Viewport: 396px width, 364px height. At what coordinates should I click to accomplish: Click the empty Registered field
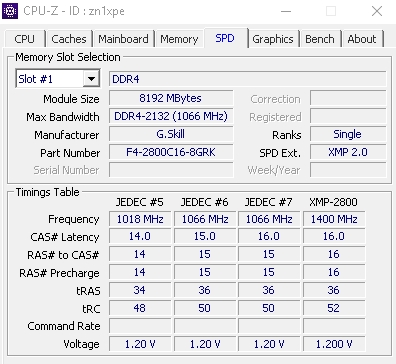pos(348,116)
